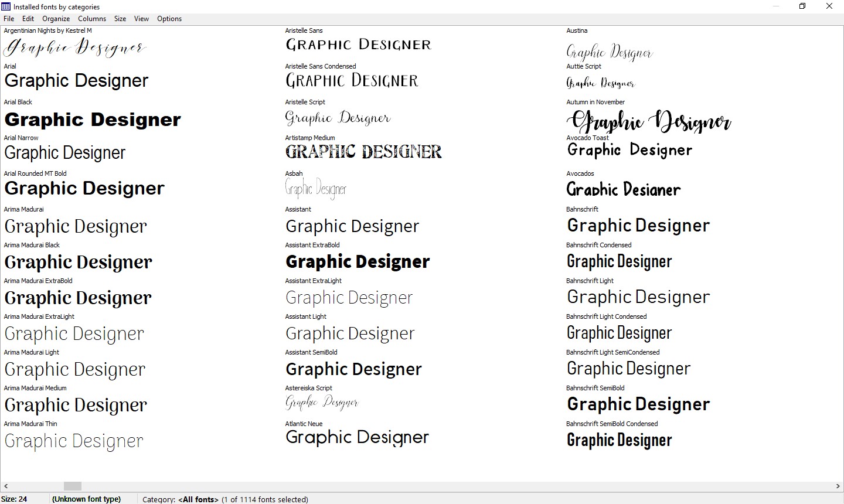Select the Arial Black font sample
The width and height of the screenshot is (844, 504).
tap(93, 120)
